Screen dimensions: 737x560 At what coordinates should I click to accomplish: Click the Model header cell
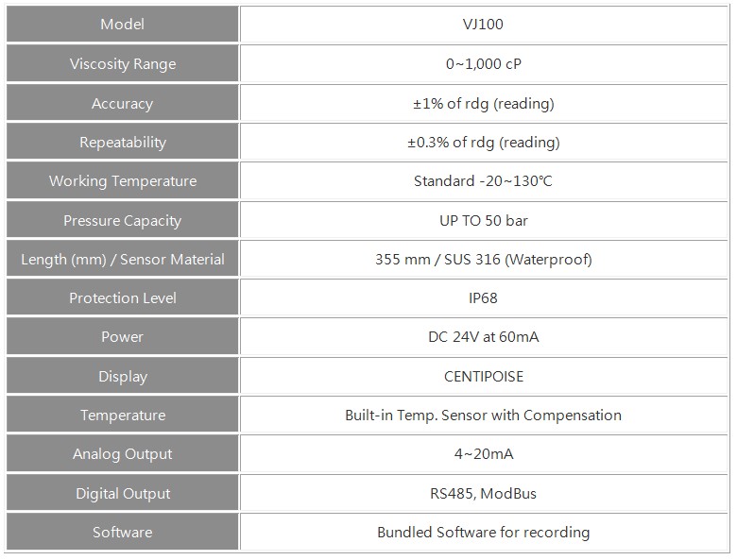coord(122,24)
